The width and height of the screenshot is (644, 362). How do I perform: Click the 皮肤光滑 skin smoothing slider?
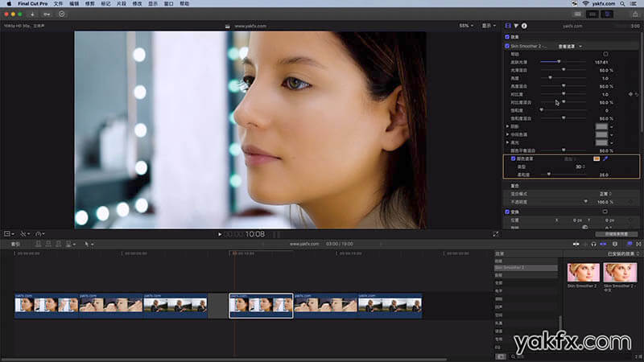coord(559,62)
